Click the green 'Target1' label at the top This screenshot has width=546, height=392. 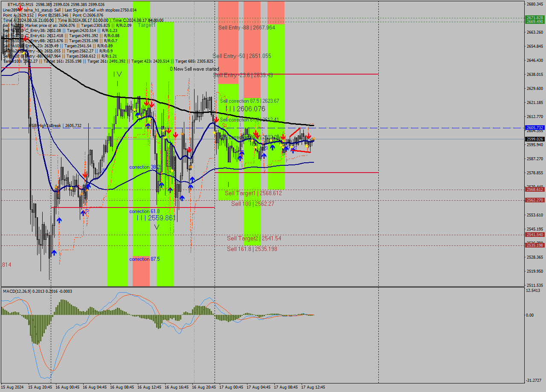[x=147, y=25]
